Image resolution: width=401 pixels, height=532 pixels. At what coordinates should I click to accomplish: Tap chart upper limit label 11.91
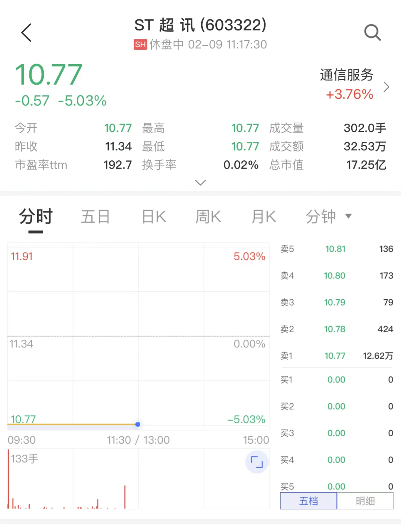(x=22, y=256)
